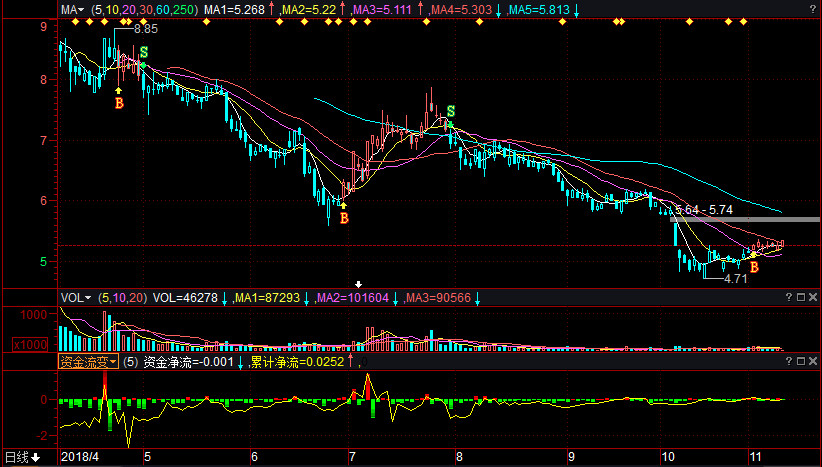The image size is (822, 467).
Task: Click the 2018/4 date on the time axis
Action: (x=80, y=457)
